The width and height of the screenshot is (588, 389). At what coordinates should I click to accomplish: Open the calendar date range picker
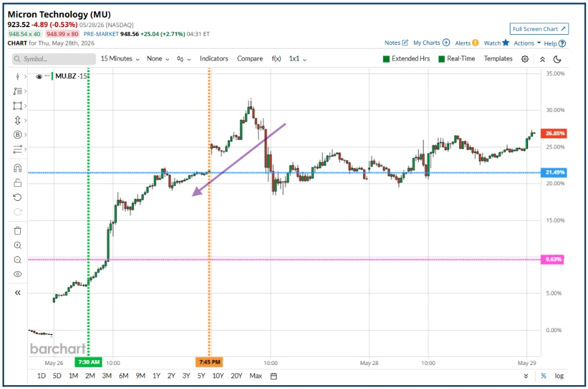click(x=274, y=376)
